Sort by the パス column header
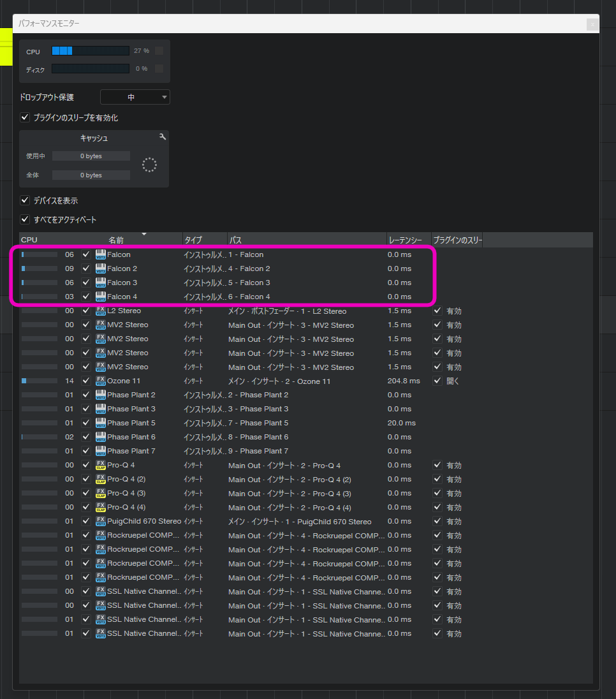 coord(307,240)
